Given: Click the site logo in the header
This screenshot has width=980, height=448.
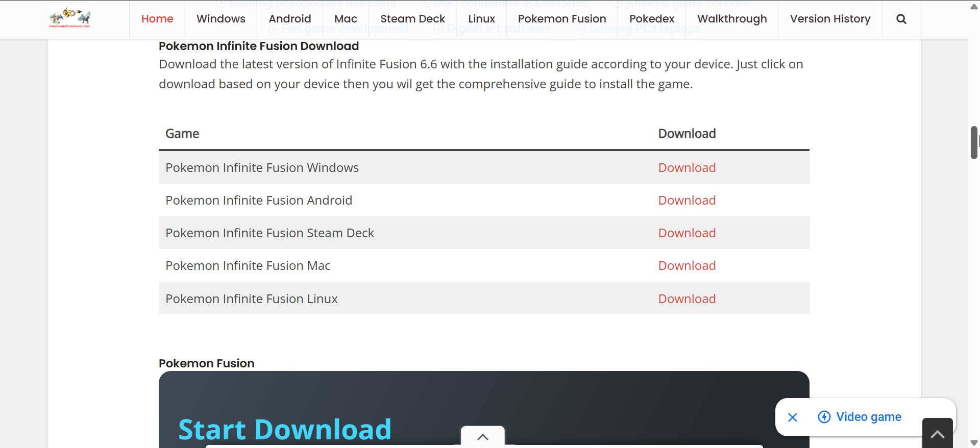Looking at the screenshot, I should click(69, 18).
